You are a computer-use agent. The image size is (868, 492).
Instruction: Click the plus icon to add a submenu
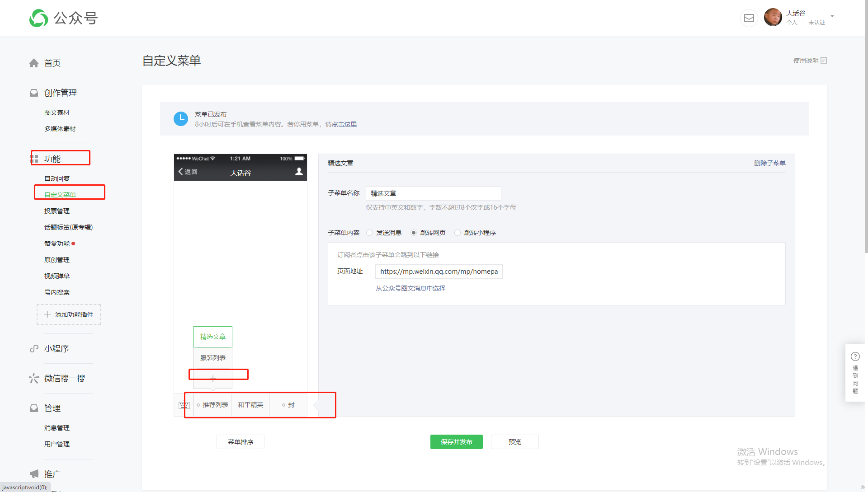(213, 379)
